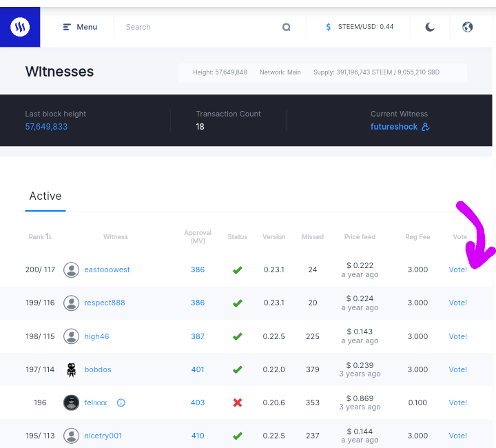Screen dimensions: 496x448
Task: Open respect888 approval value 386
Action: click(x=198, y=303)
